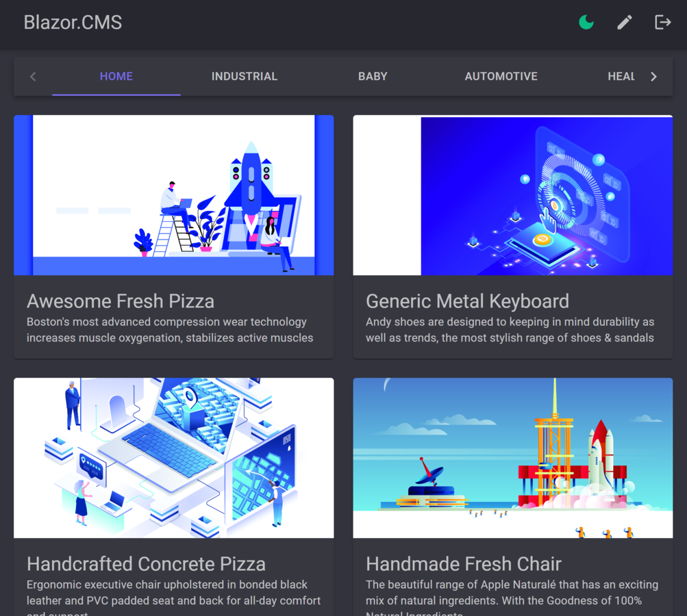Switch to the Industrial tab
This screenshot has height=616, width=687.
pyautogui.click(x=245, y=77)
